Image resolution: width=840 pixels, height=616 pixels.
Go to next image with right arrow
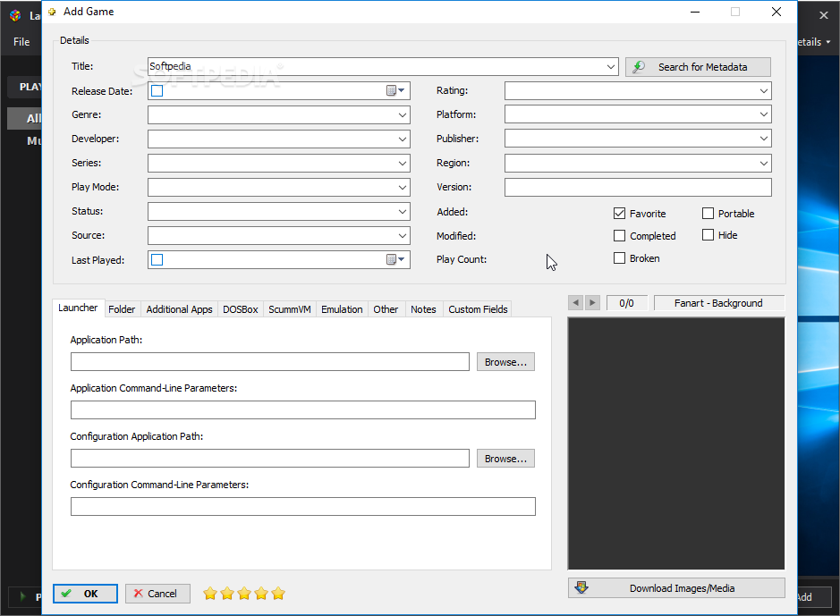[592, 303]
